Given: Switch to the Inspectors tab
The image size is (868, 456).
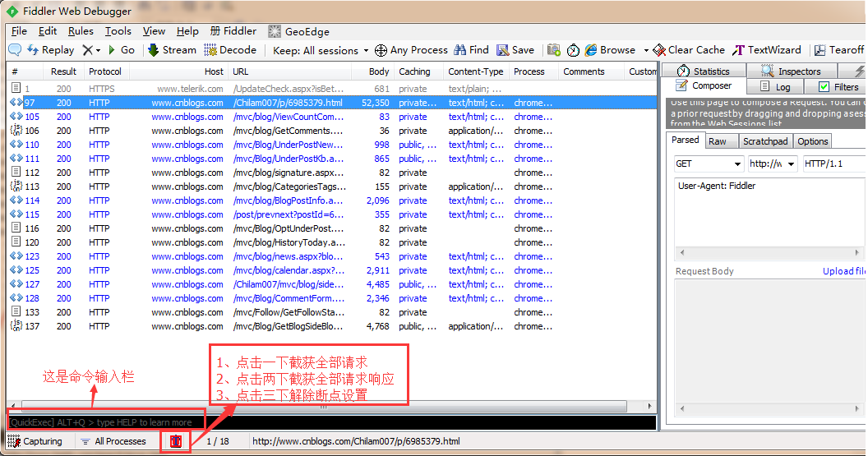Looking at the screenshot, I should click(x=791, y=71).
